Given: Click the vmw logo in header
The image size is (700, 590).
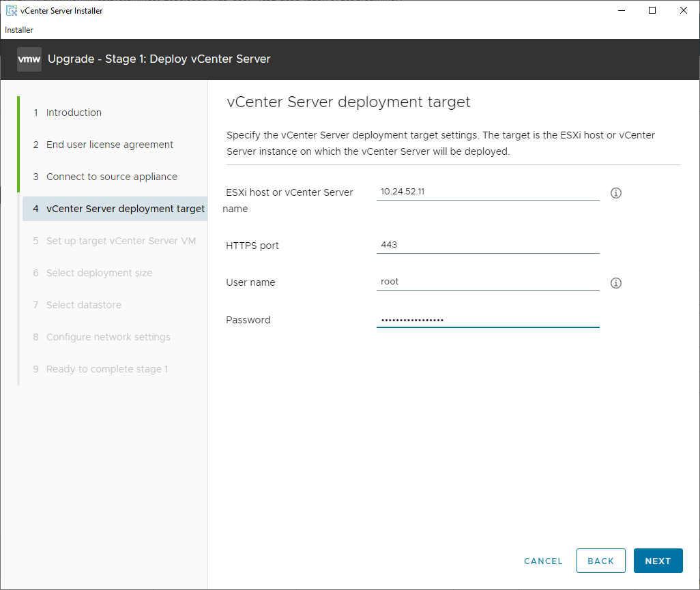Looking at the screenshot, I should tap(29, 59).
